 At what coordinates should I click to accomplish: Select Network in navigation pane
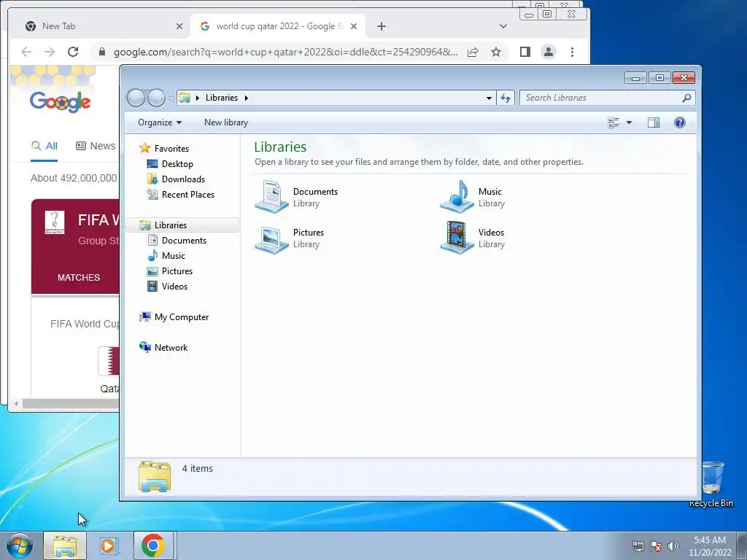[x=171, y=348]
